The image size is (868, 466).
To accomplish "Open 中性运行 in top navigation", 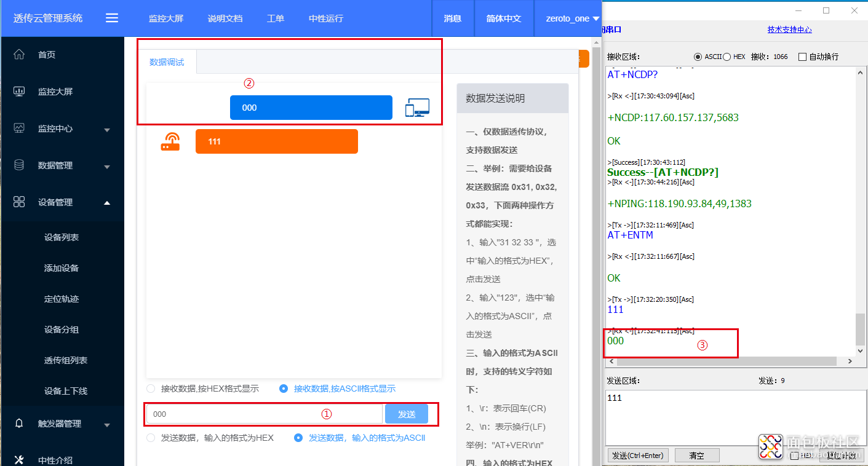I will click(x=326, y=18).
